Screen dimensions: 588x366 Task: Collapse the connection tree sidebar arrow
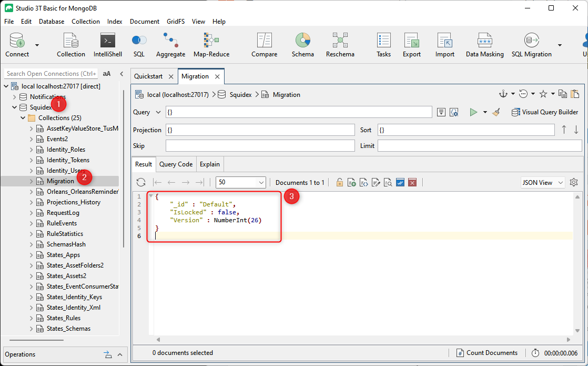click(x=121, y=74)
